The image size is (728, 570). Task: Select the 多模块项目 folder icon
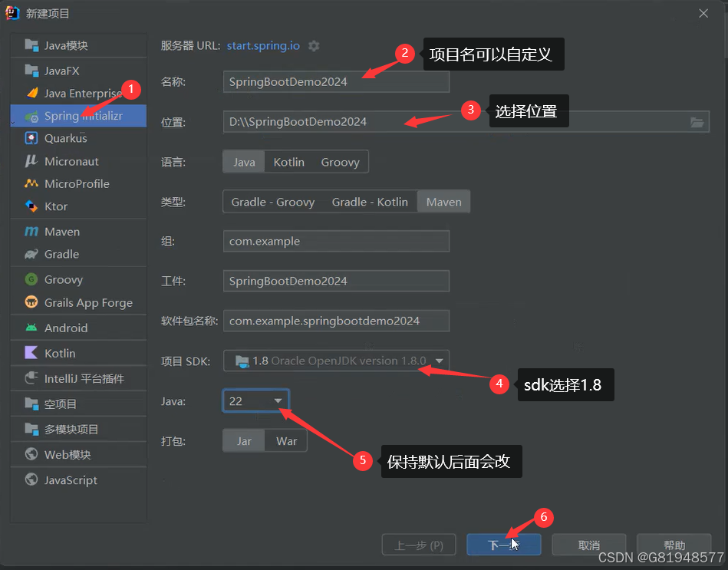tap(31, 429)
